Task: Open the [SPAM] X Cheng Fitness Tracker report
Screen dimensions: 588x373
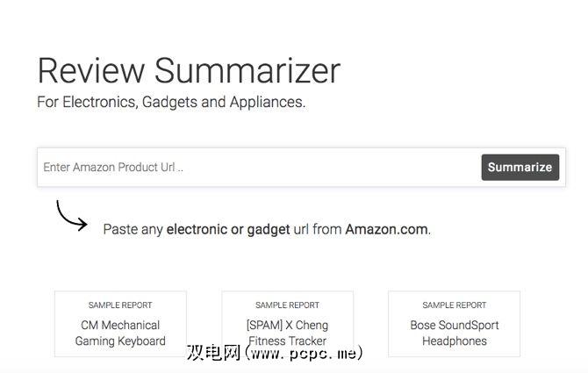Action: tap(287, 325)
